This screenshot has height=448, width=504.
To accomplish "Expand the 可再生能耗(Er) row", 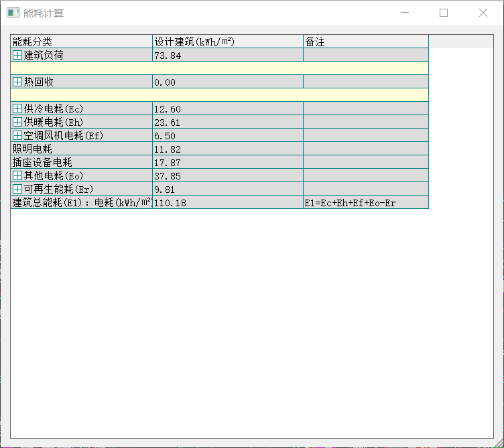I will 17,190.
